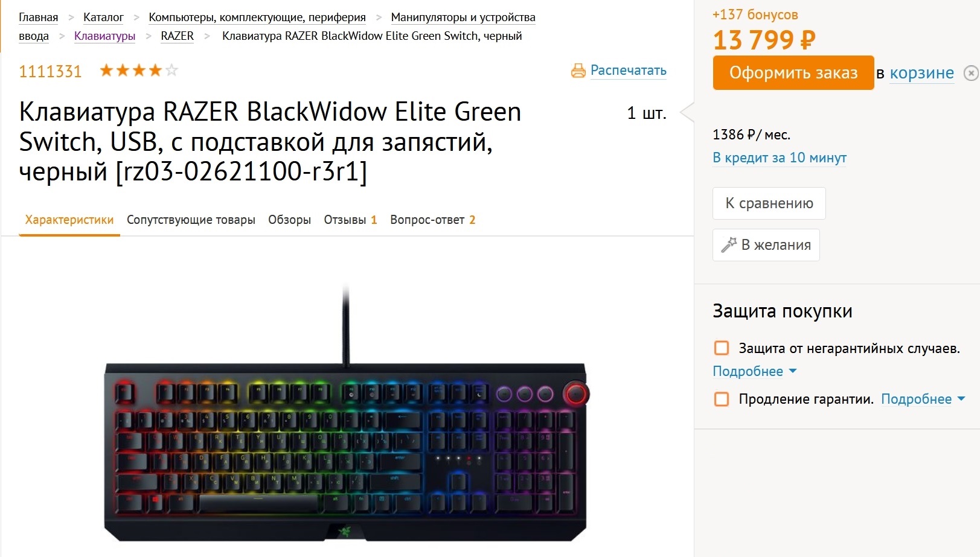Open the Обзоры tab
The height and width of the screenshot is (557, 980).
pyautogui.click(x=289, y=220)
